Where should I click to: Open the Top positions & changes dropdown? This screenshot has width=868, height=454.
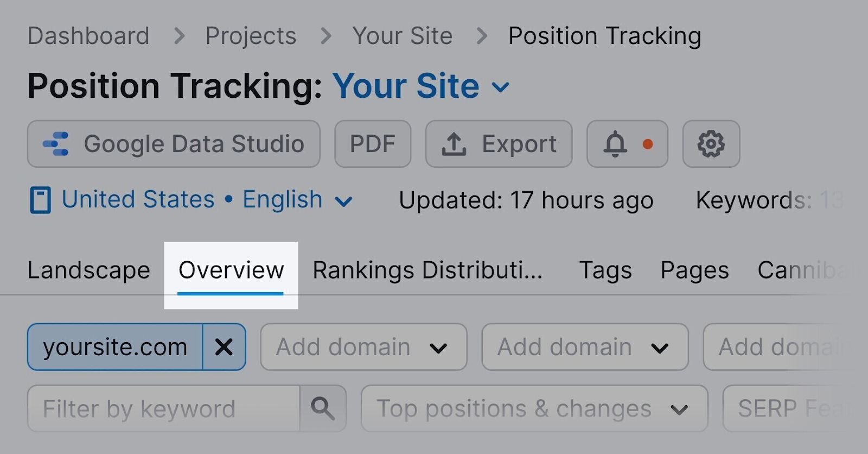(x=534, y=408)
